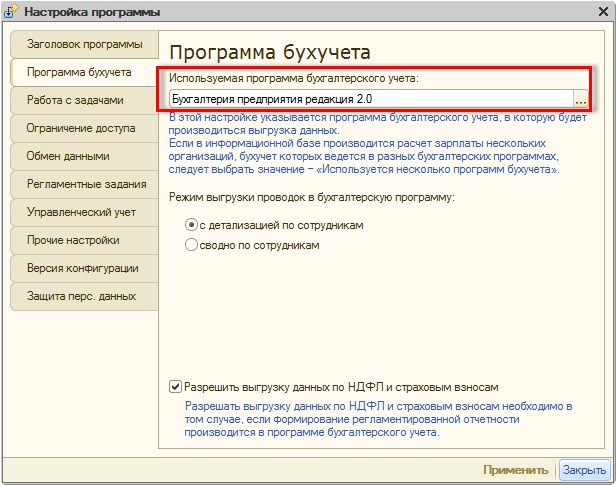
Task: Open Регламентные задания tab
Action: tap(84, 184)
